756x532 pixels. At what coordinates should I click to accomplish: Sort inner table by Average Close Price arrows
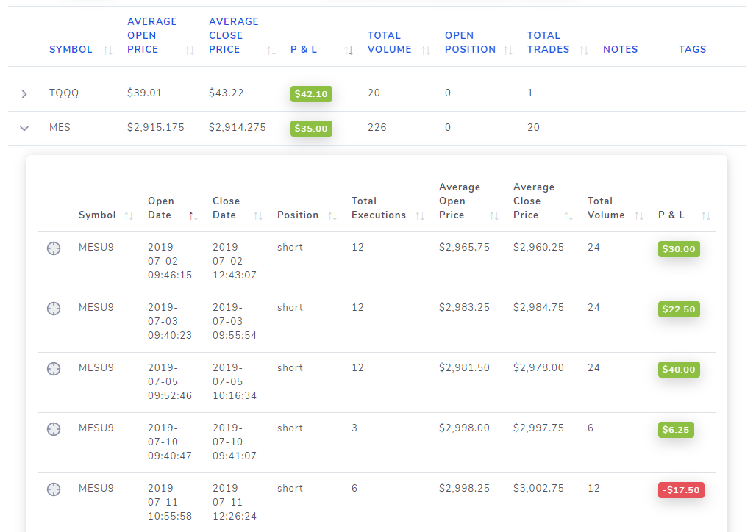click(568, 216)
